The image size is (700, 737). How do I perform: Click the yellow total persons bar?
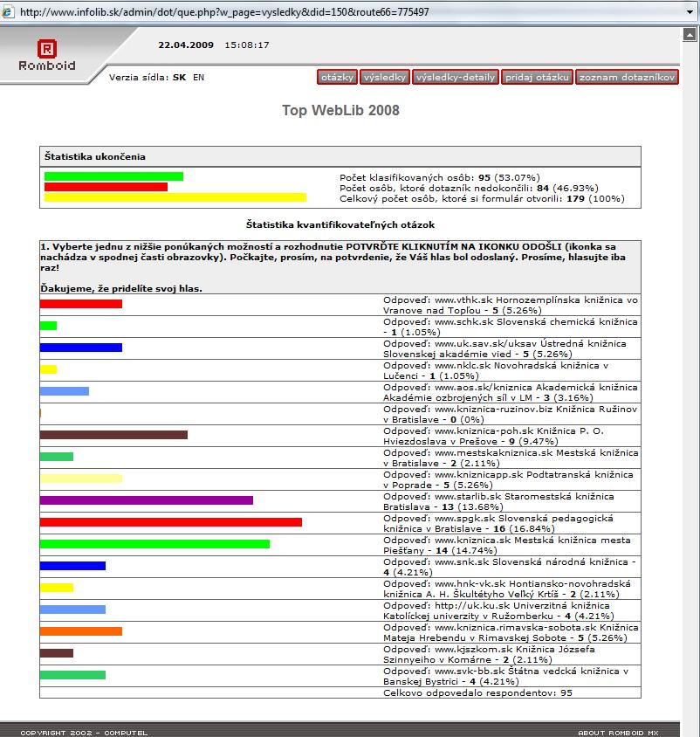click(175, 197)
